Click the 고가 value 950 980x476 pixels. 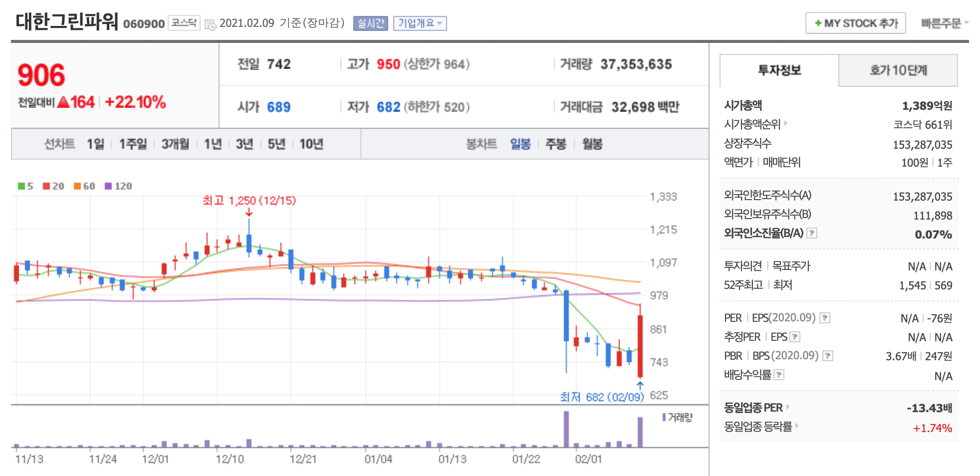tap(388, 64)
